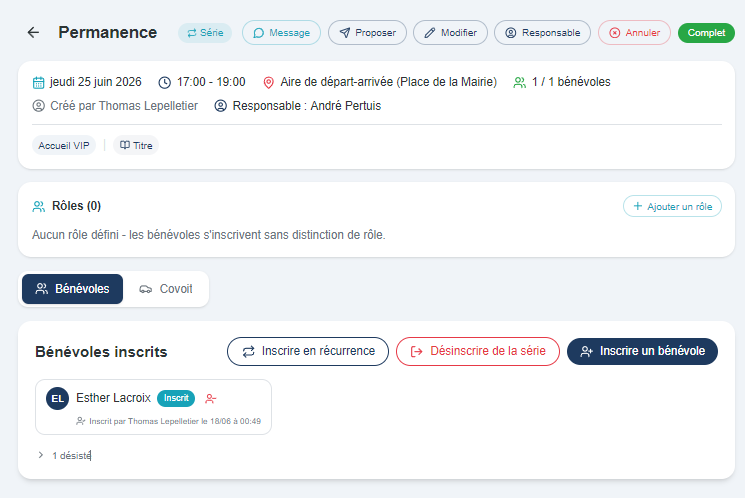Click the Bénévoles inscrits heading

point(101,352)
